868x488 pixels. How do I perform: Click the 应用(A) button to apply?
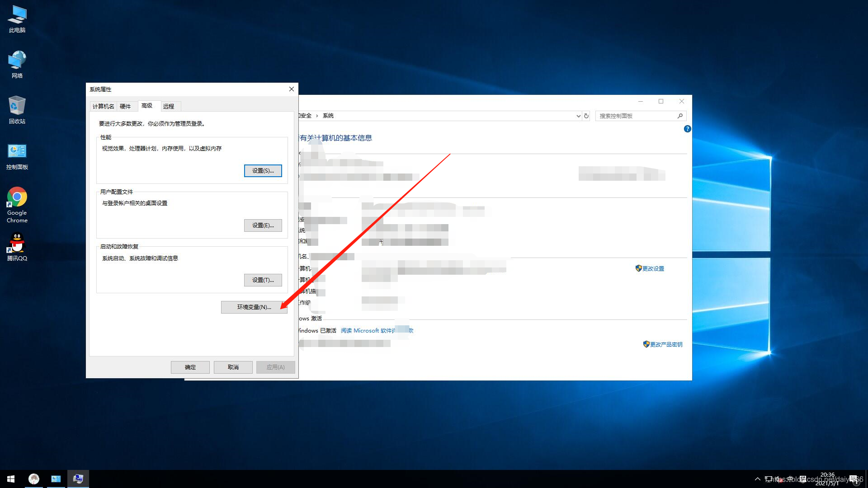click(x=275, y=367)
